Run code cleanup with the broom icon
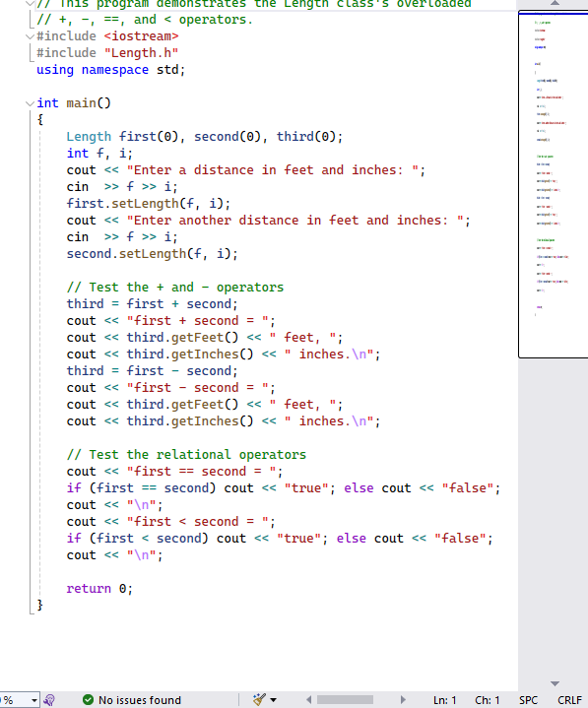The image size is (588, 708). coord(259,700)
